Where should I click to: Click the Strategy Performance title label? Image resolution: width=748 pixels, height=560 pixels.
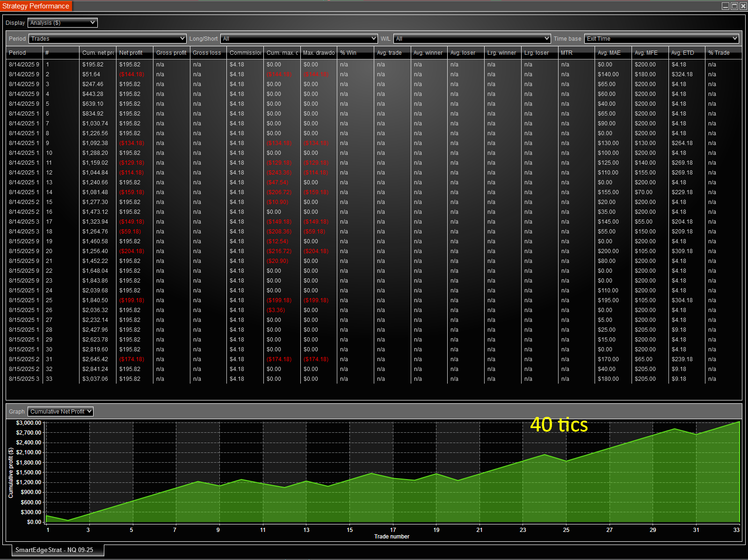click(x=36, y=6)
